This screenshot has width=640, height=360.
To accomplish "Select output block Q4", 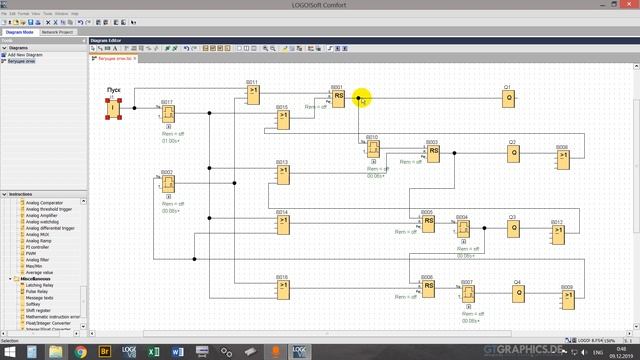I will 518,293.
